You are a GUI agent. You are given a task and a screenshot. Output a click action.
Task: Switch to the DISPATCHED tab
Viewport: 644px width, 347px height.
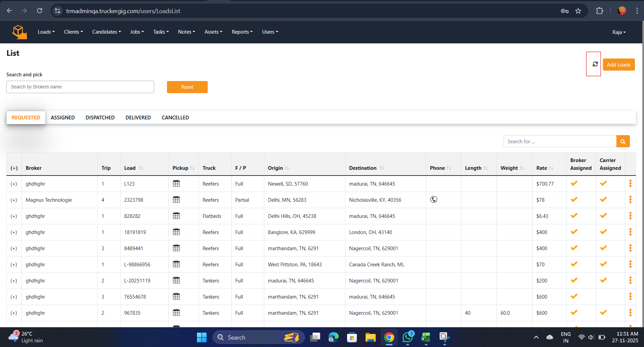[x=100, y=118]
